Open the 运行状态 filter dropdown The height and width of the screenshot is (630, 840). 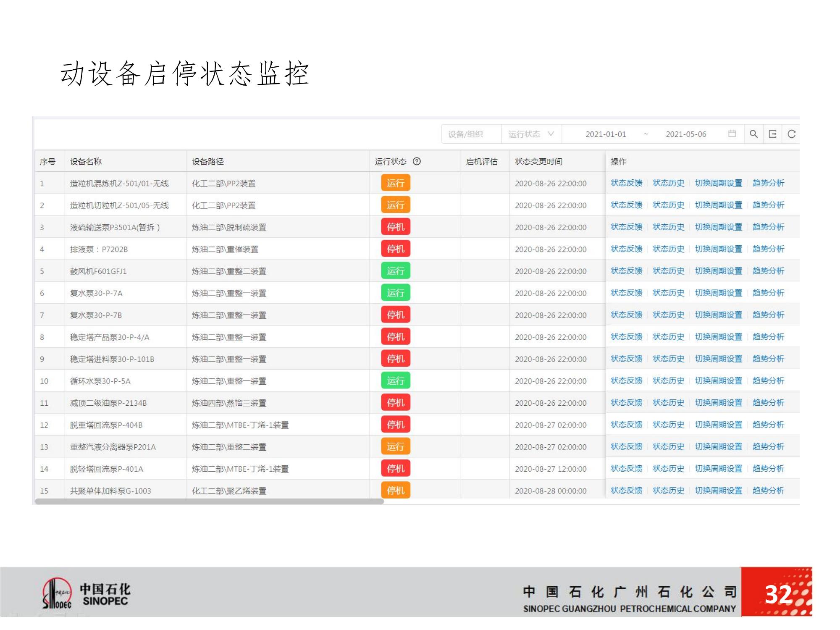(x=531, y=134)
